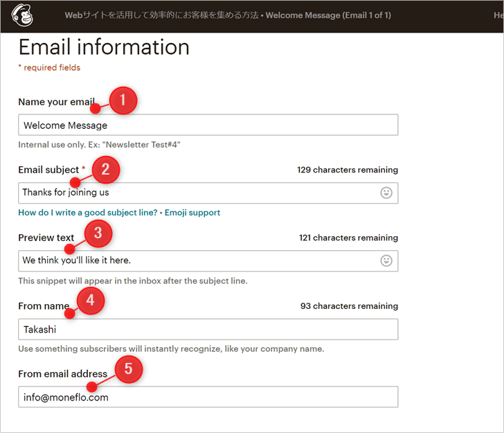Image resolution: width=504 pixels, height=433 pixels.
Task: Click the From name field containing Takashi
Action: [x=208, y=329]
